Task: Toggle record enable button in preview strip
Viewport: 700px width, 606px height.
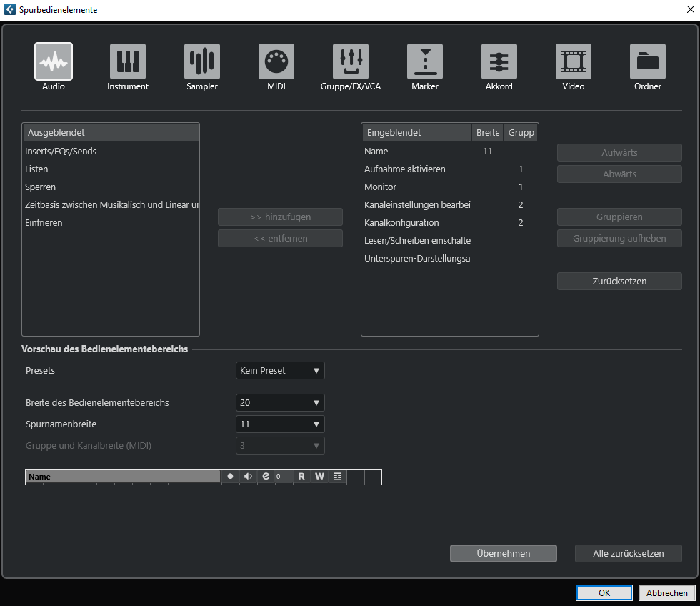Action: click(x=230, y=477)
